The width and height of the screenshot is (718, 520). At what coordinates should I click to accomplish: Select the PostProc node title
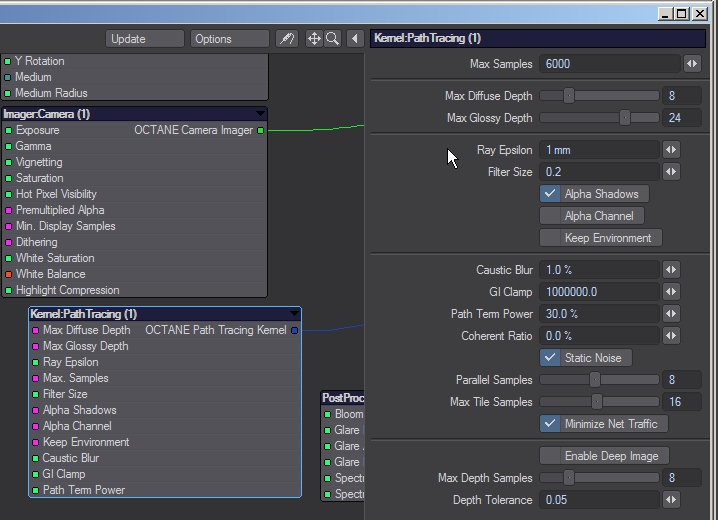point(343,398)
